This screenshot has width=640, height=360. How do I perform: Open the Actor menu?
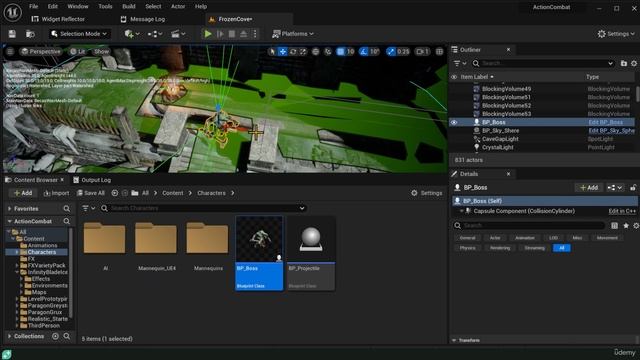(178, 7)
